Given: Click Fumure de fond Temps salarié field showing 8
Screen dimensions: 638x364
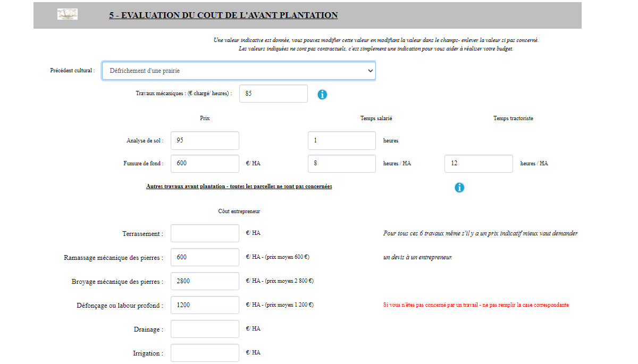Looking at the screenshot, I should 342,164.
